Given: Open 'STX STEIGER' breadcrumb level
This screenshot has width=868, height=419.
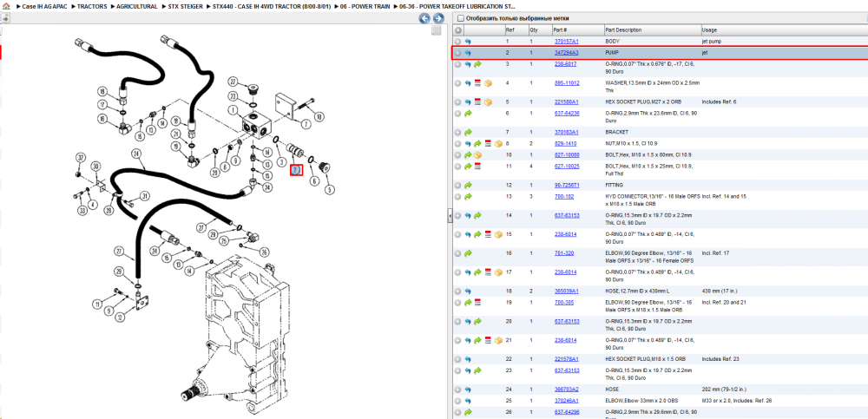Looking at the screenshot, I should 185,7.
